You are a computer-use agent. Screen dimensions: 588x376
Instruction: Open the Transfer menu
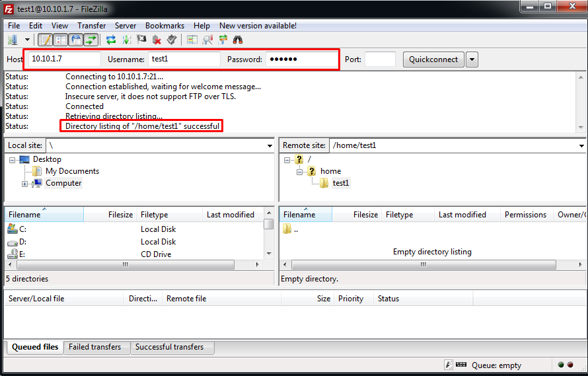coord(91,26)
